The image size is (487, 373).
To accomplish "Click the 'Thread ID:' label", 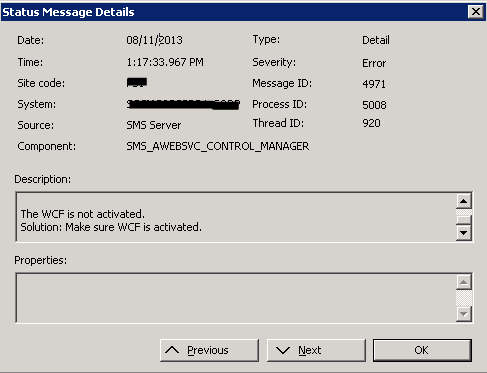I will pos(278,123).
